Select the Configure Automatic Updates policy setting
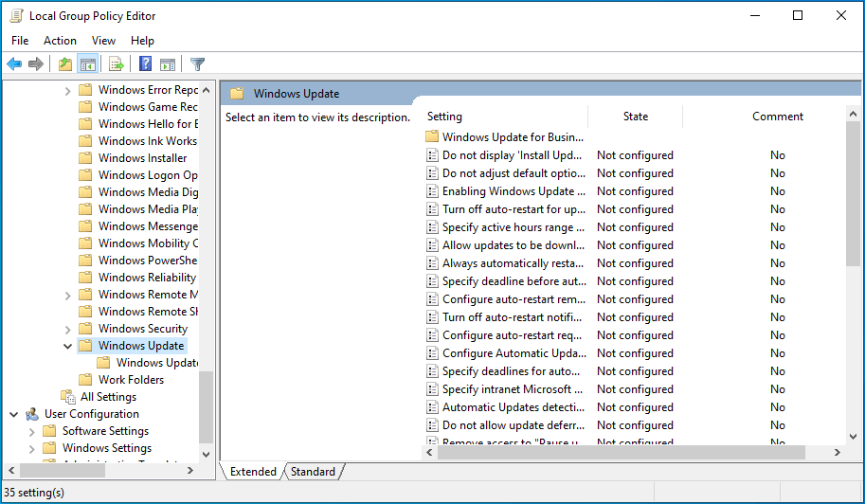 (513, 353)
